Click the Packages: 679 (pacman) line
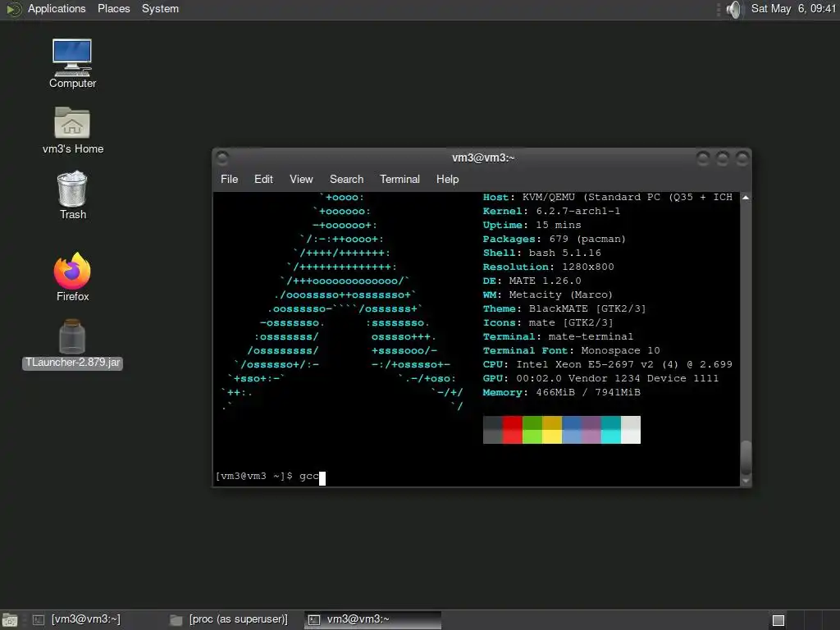This screenshot has height=630, width=840. pos(554,239)
